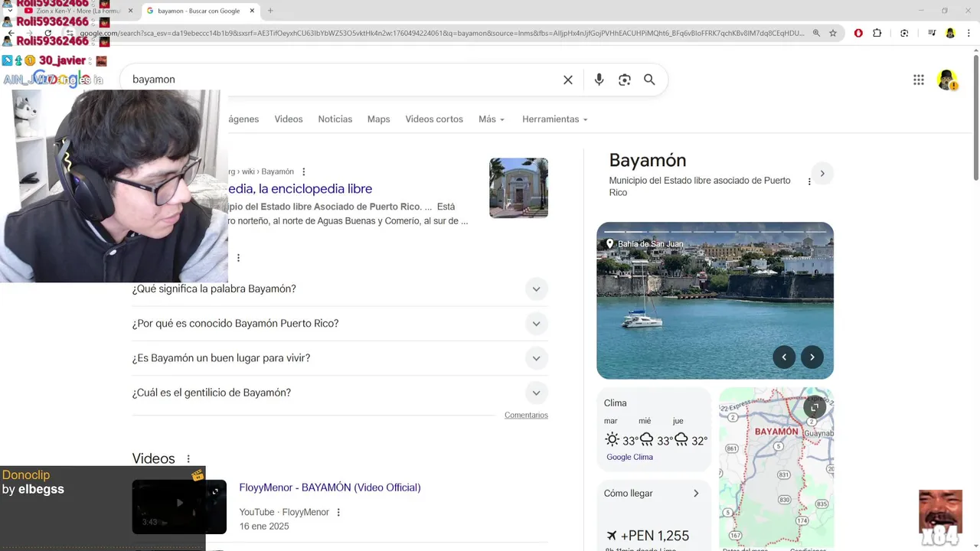Open options dots beside Videos heading

click(188, 459)
